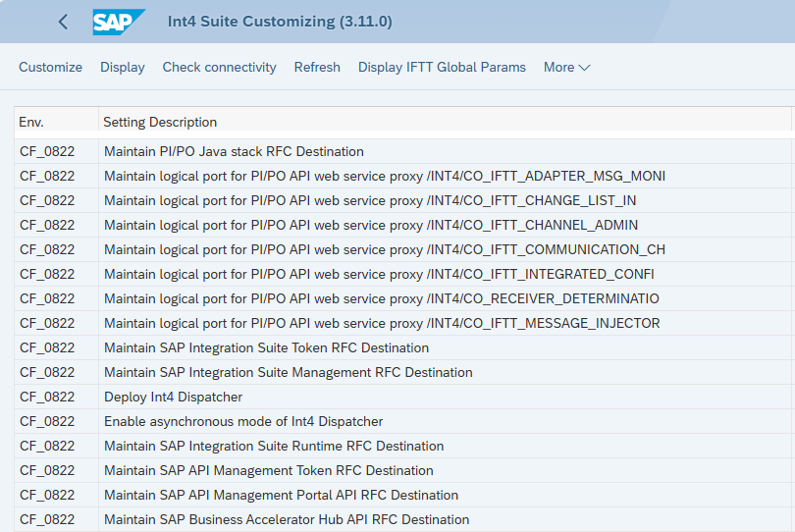
Task: Open the Customize toolbar action
Action: click(50, 67)
